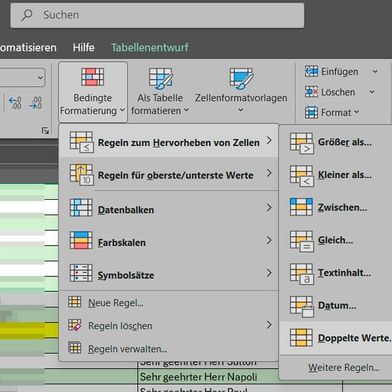The image size is (392, 392).
Task: Click the Regeln löschen icon
Action: 75,325
